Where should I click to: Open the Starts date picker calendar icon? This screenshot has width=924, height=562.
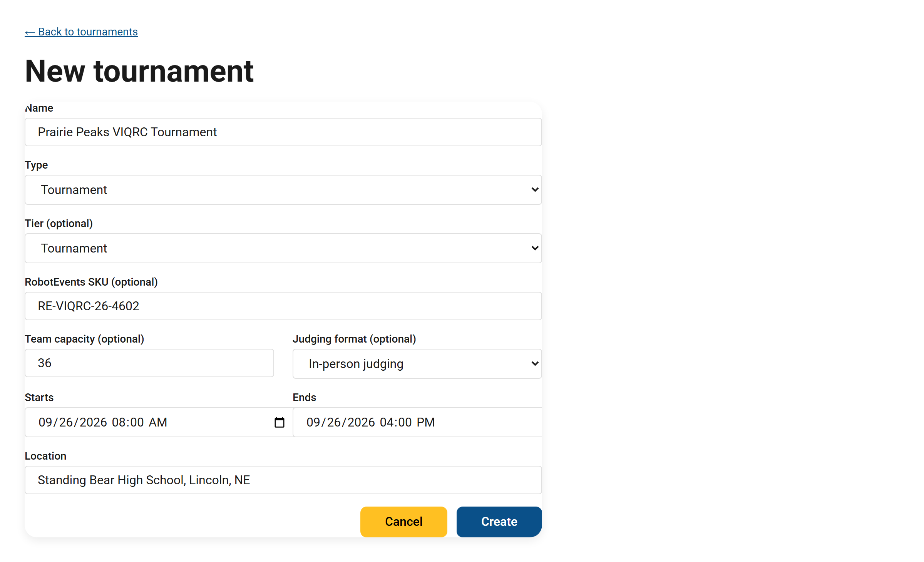coord(280,422)
